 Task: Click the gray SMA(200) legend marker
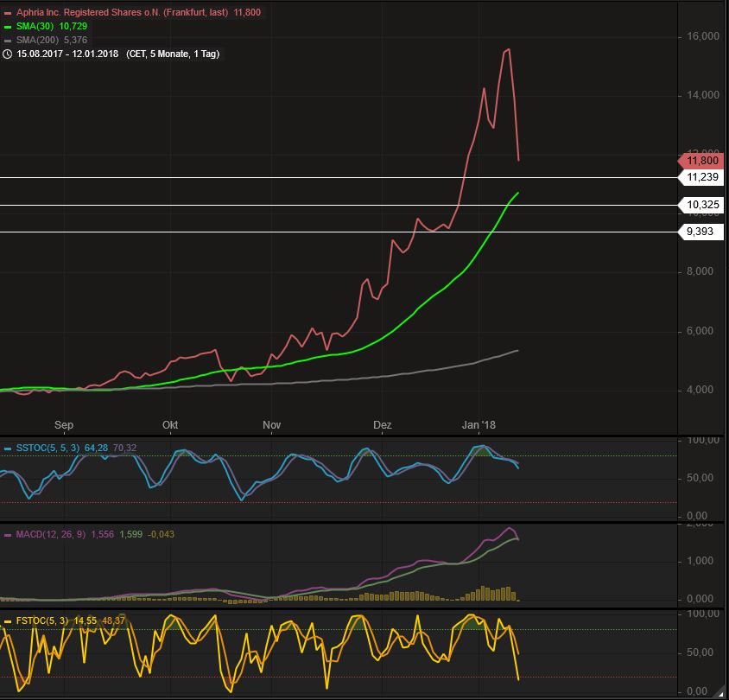click(x=8, y=40)
